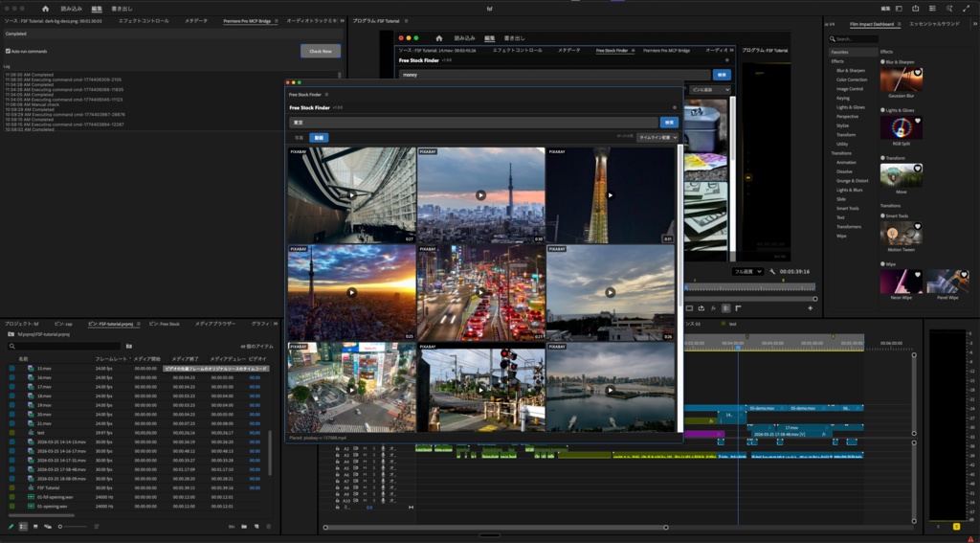
Task: Solo audio track A9 with S button
Action: tap(374, 494)
